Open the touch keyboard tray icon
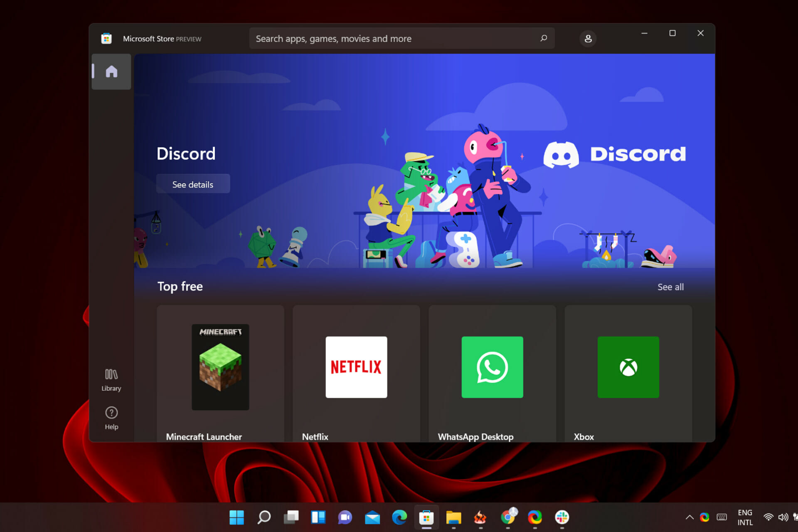Screen dimensions: 798x532 pos(722,517)
